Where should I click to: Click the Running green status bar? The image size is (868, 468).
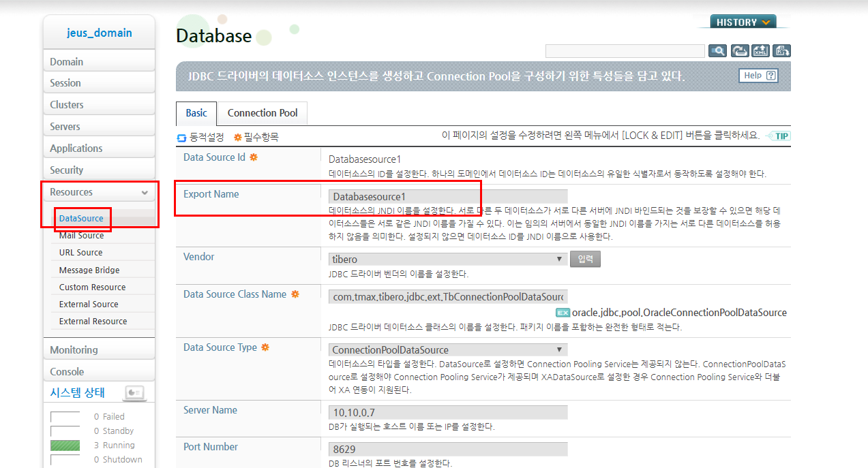pyautogui.click(x=65, y=446)
